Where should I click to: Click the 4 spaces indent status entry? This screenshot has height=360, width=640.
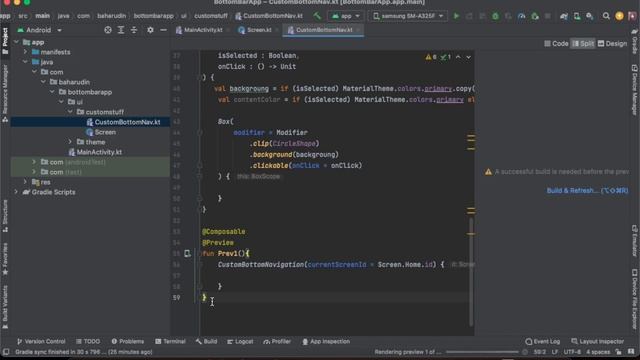[598, 352]
